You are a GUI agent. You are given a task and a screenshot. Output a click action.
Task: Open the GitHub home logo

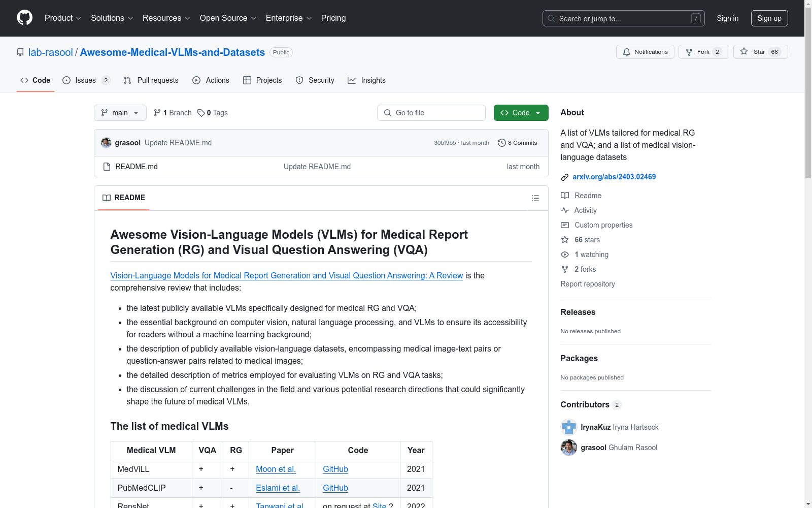point(24,18)
